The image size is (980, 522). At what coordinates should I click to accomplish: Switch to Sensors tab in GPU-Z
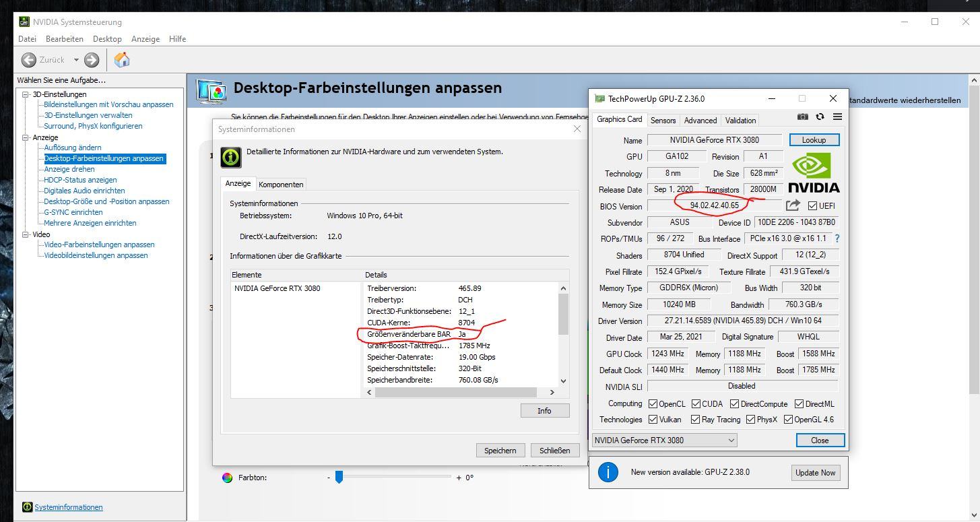[663, 121]
